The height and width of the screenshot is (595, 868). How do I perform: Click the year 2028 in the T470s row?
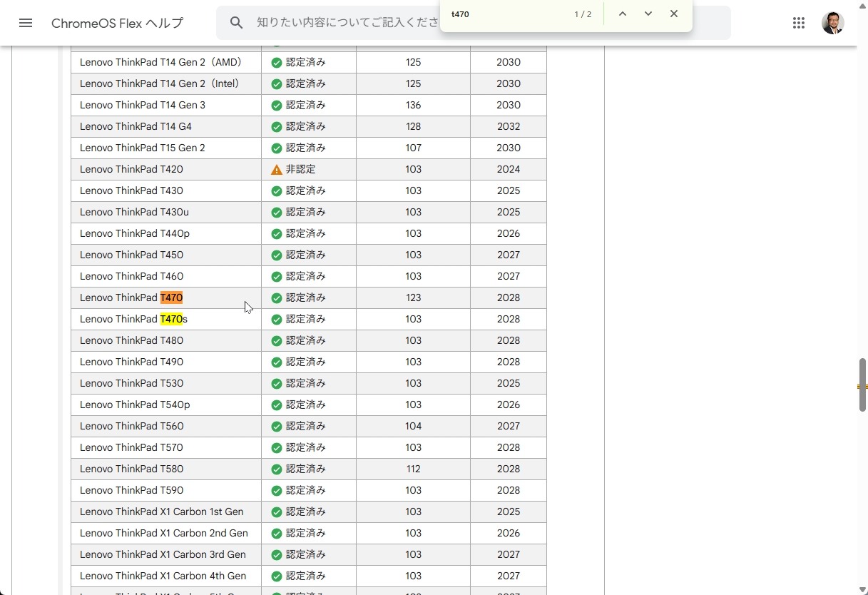click(x=509, y=319)
